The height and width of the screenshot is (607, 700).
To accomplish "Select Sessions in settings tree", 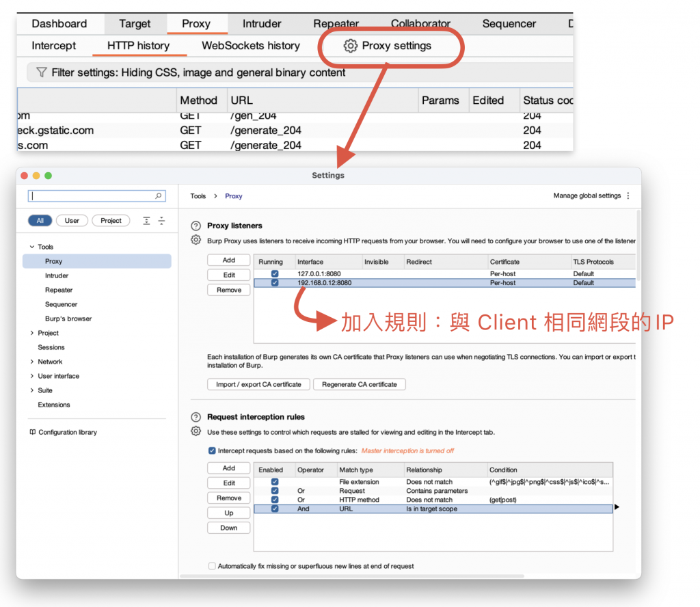I will coord(51,347).
